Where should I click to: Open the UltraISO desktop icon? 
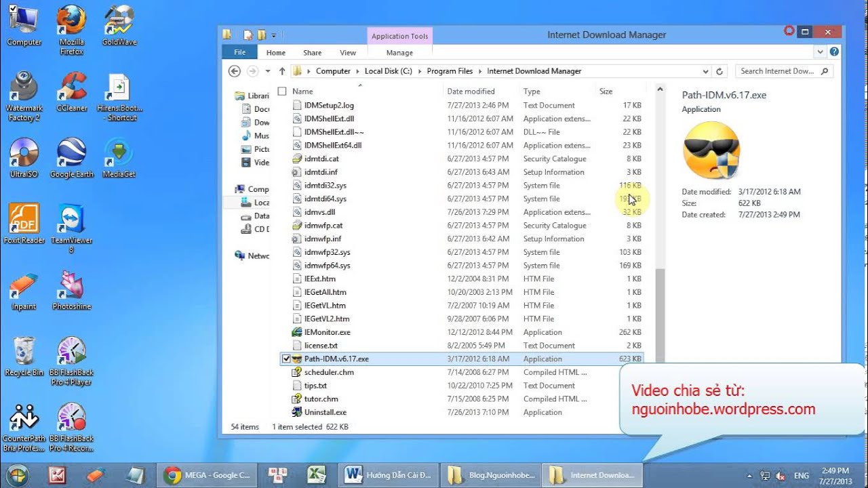pyautogui.click(x=24, y=156)
